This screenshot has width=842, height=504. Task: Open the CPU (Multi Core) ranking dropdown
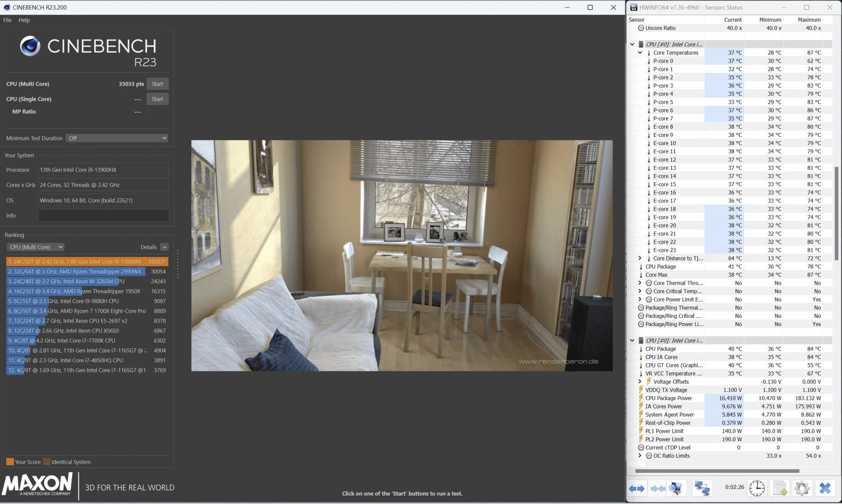click(x=35, y=247)
